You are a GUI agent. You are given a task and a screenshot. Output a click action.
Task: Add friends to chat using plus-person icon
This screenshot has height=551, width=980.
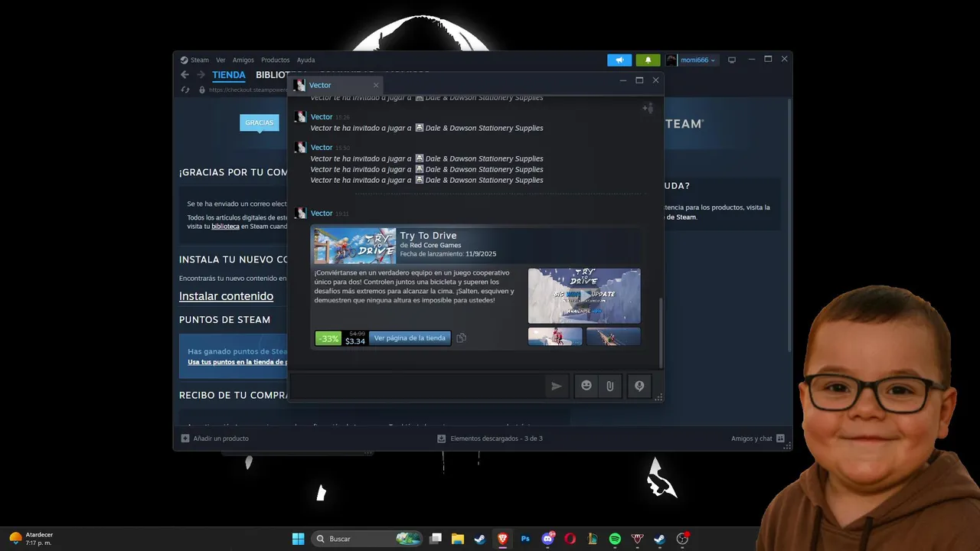pos(648,108)
